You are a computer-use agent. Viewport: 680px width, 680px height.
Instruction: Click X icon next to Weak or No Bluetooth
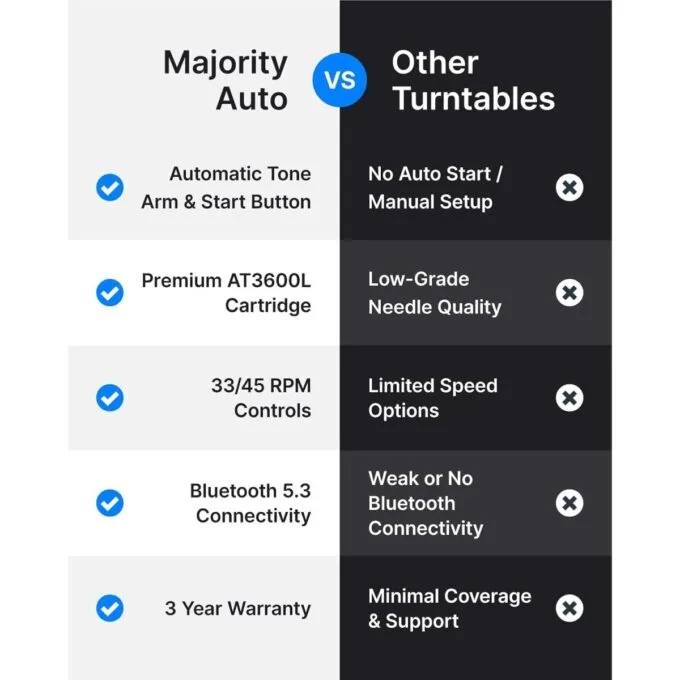pyautogui.click(x=569, y=503)
